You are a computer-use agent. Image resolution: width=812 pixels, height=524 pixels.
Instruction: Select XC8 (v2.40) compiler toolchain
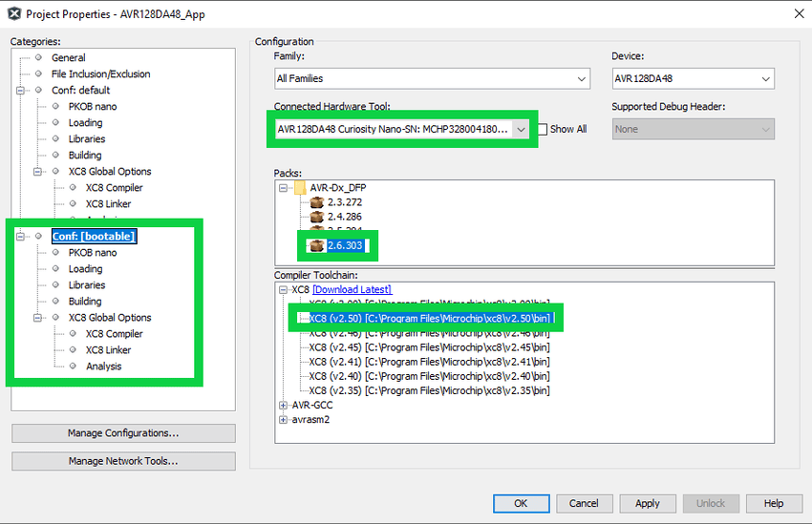pyautogui.click(x=429, y=377)
